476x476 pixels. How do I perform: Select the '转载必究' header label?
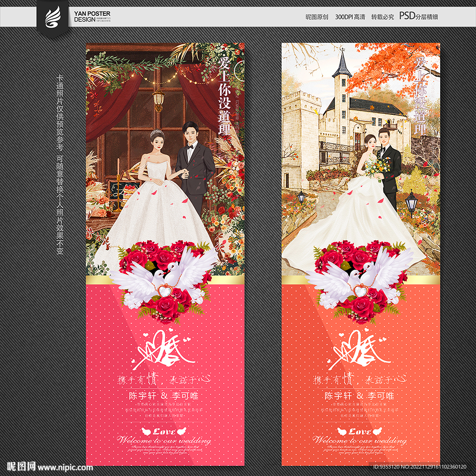tap(382, 17)
